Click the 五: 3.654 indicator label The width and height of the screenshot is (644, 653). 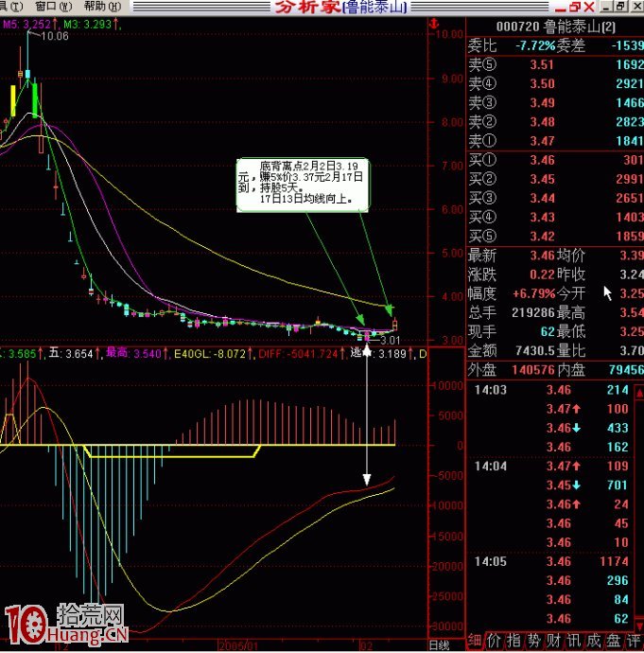click(x=74, y=354)
